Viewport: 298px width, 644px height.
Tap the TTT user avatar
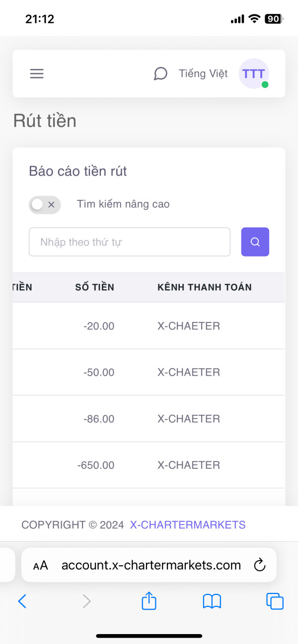coord(254,74)
